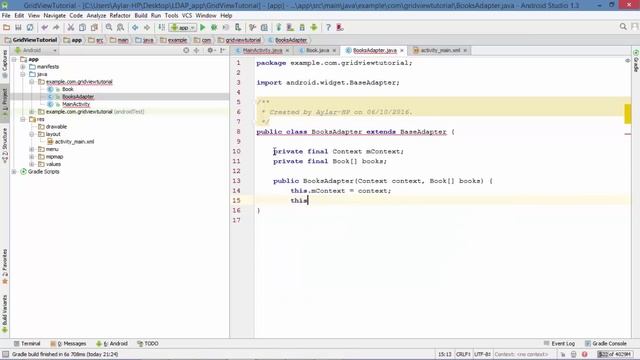Click the Redo arrow in the toolbar
Viewport: 640px width, 360px height.
[x=56, y=27]
